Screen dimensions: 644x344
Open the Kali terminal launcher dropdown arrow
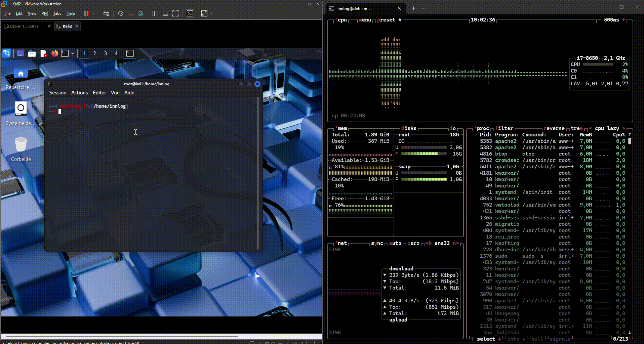pyautogui.click(x=73, y=53)
